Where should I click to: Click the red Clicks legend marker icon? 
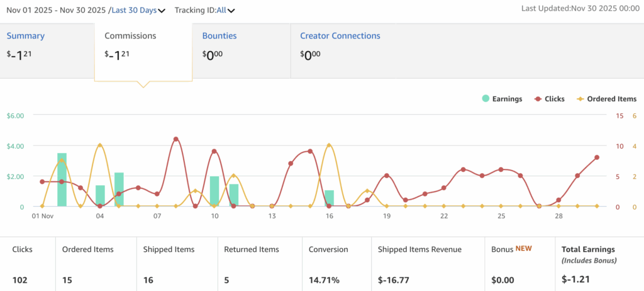(538, 99)
